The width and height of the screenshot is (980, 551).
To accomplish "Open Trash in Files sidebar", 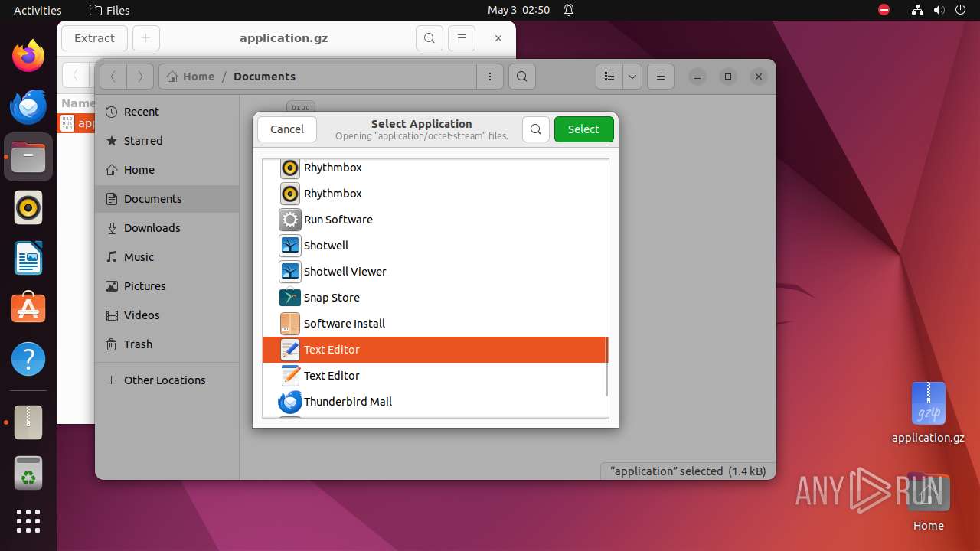I will tap(167, 344).
